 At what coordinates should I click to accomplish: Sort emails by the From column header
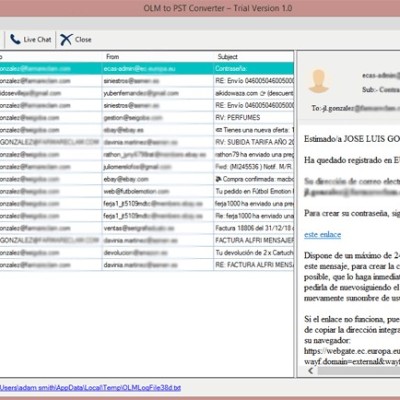[112, 57]
